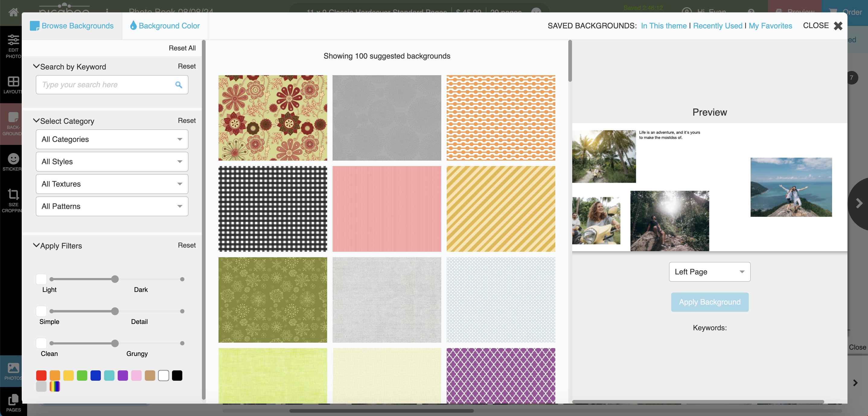868x416 pixels.
Task: Close the backgrounds dialog with X icon
Action: 838,26
